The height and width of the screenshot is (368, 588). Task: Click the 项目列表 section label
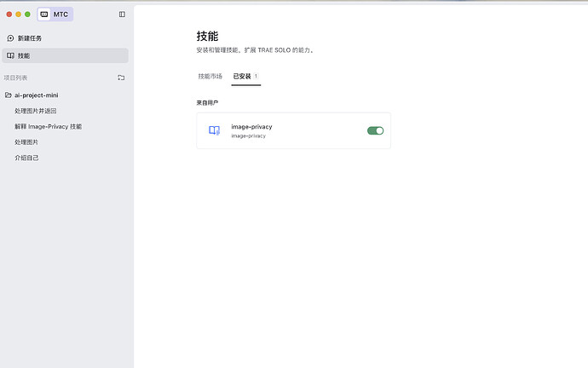pos(15,78)
